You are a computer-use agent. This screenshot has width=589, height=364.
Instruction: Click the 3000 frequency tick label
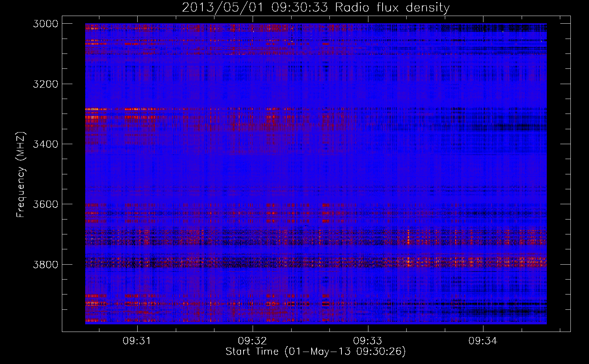(x=46, y=24)
